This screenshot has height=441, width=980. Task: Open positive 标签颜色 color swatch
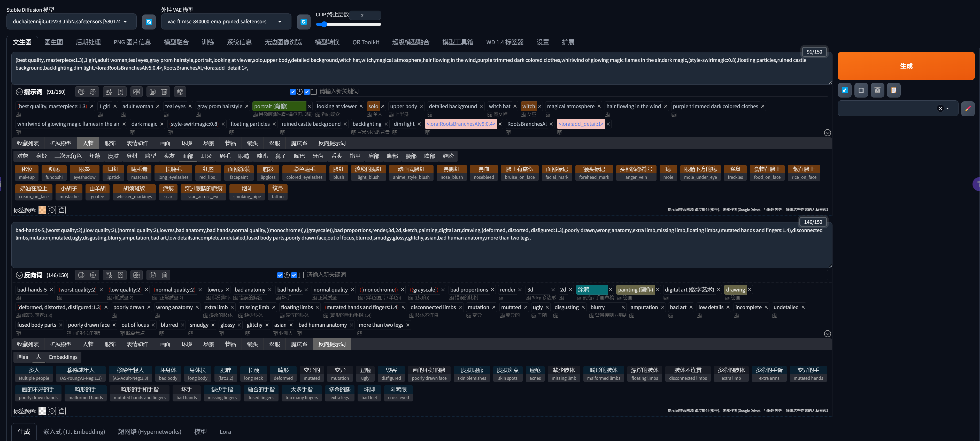pyautogui.click(x=42, y=210)
